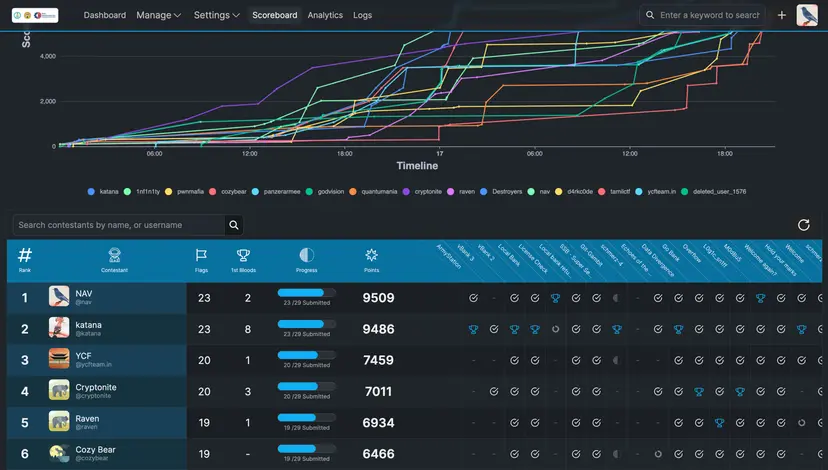828x470 pixels.
Task: Click Cryptonite's progress bar
Action: [x=307, y=387]
